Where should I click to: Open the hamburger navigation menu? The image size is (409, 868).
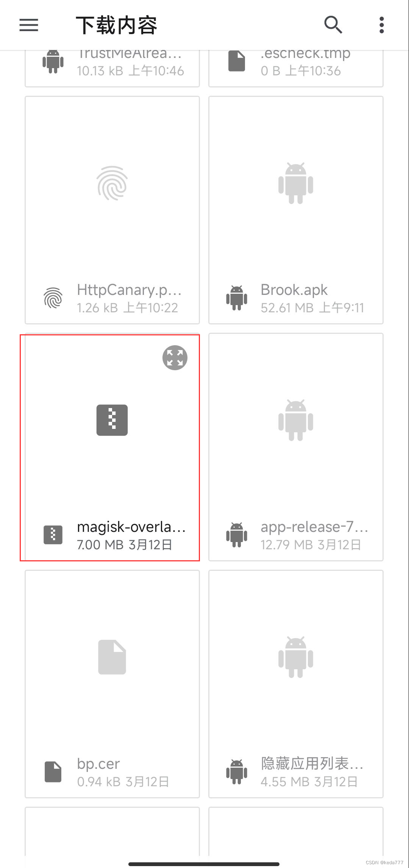[x=29, y=25]
